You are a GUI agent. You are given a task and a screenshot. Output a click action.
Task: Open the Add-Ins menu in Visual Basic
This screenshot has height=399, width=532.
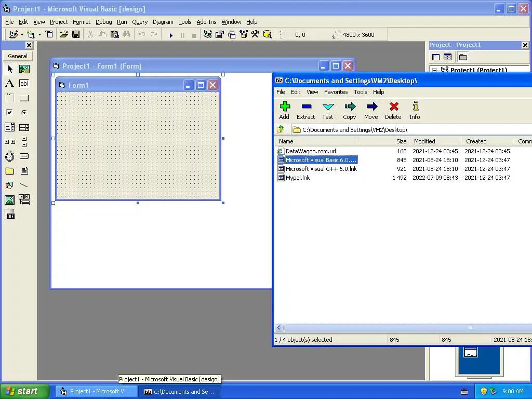206,22
